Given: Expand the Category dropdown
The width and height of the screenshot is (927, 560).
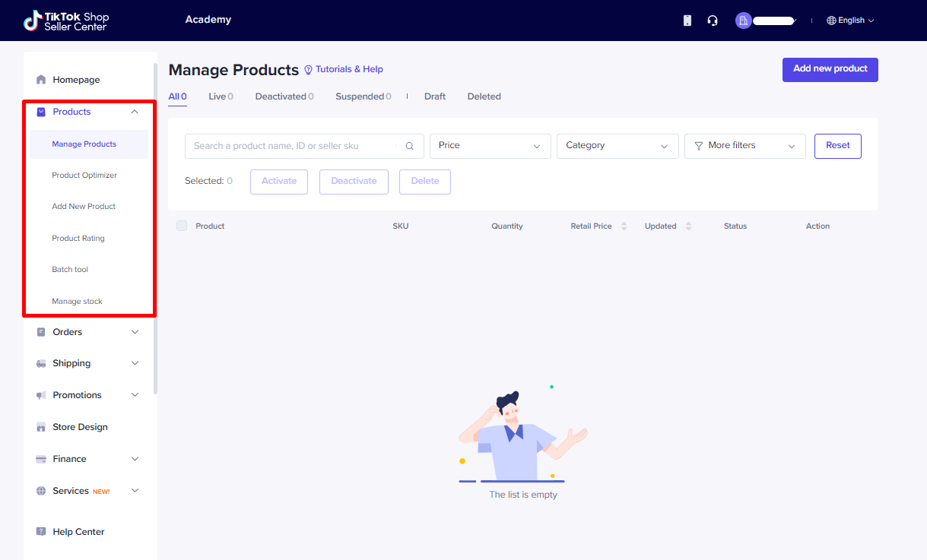Looking at the screenshot, I should coord(617,145).
